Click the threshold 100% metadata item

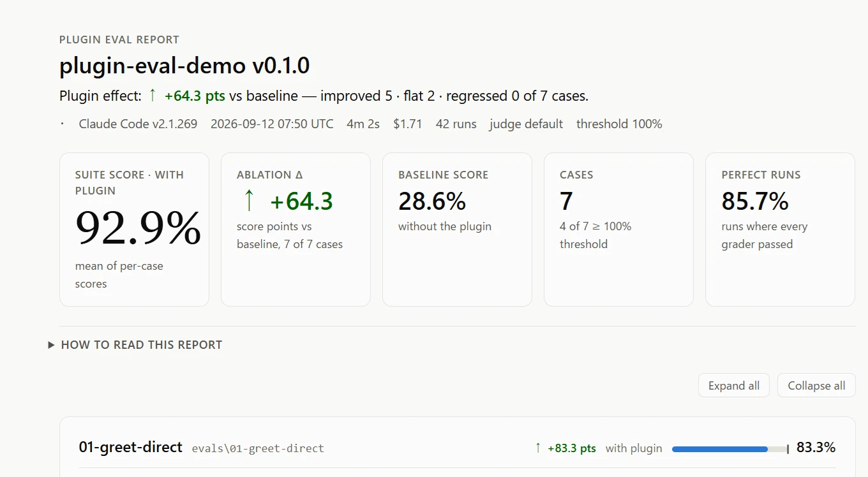619,124
